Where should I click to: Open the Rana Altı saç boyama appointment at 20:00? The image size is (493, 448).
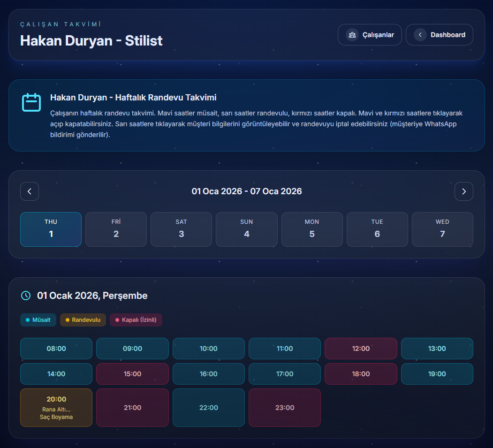tap(56, 407)
